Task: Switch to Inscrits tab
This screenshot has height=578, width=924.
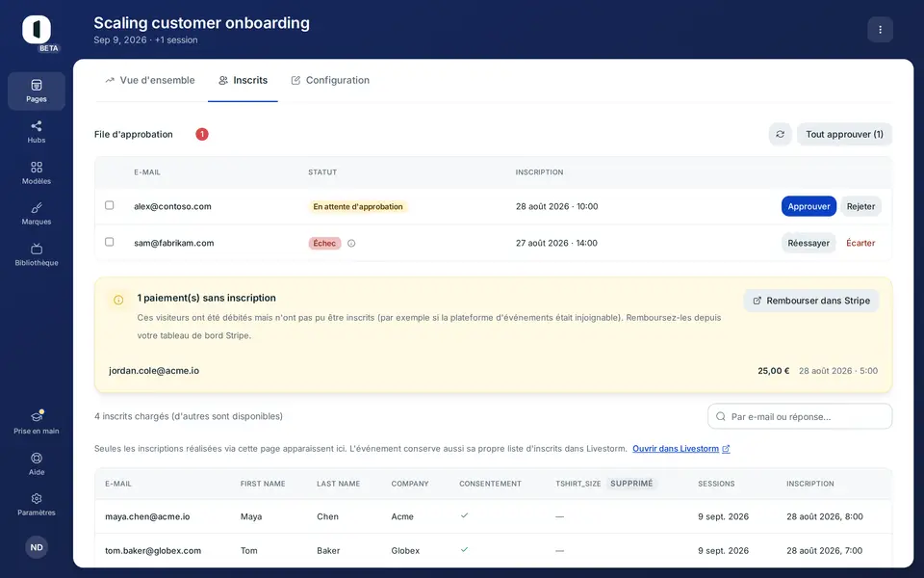Action: pyautogui.click(x=243, y=80)
